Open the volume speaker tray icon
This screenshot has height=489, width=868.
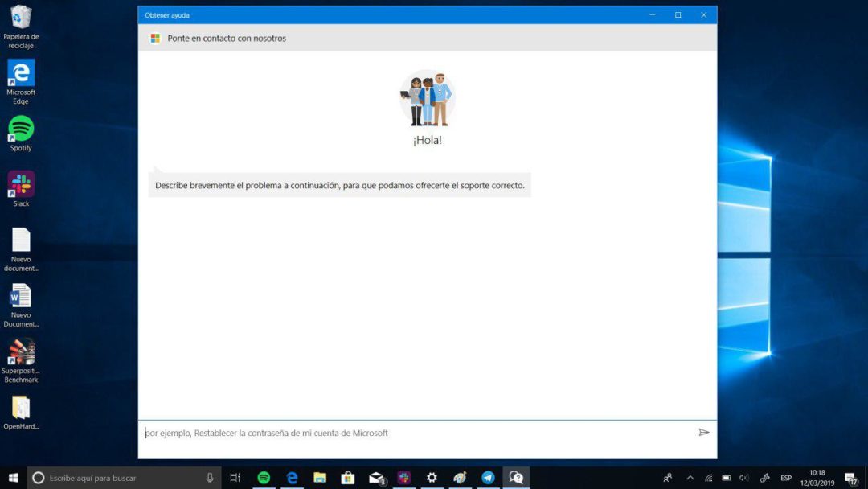coord(744,478)
